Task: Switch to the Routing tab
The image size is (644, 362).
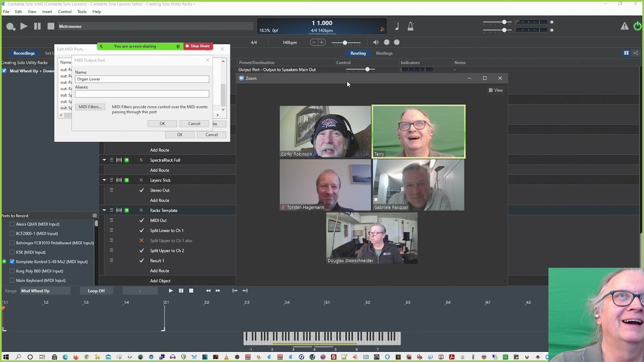Action: click(358, 53)
